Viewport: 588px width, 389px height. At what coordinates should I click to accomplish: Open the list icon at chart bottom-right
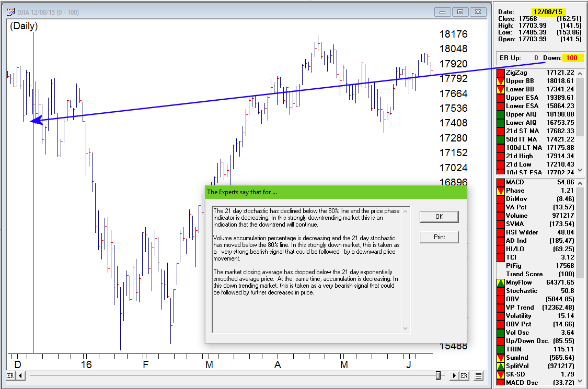coord(478,375)
